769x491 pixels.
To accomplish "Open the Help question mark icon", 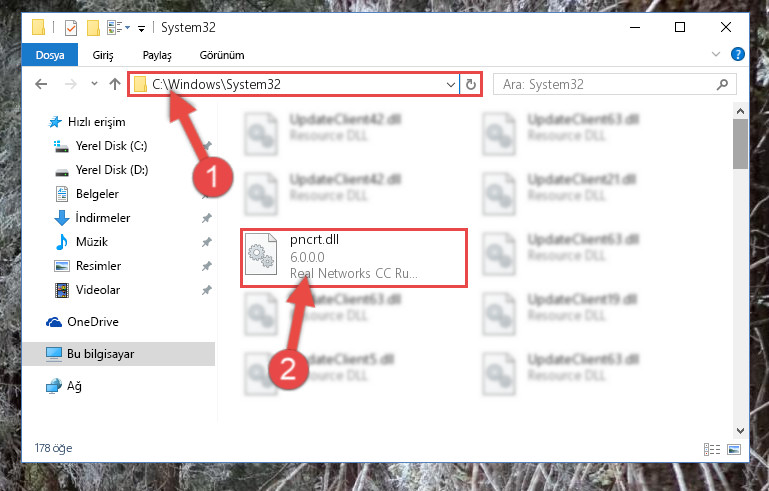I will click(x=737, y=54).
